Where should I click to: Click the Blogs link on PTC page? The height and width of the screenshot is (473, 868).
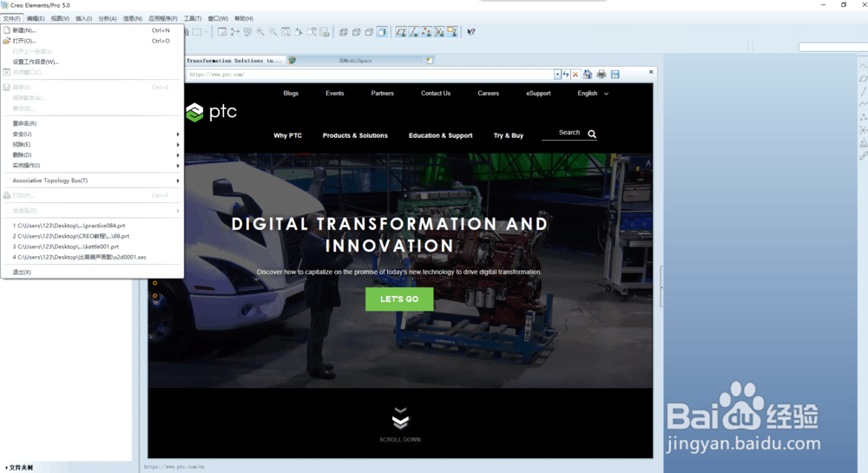tap(291, 94)
